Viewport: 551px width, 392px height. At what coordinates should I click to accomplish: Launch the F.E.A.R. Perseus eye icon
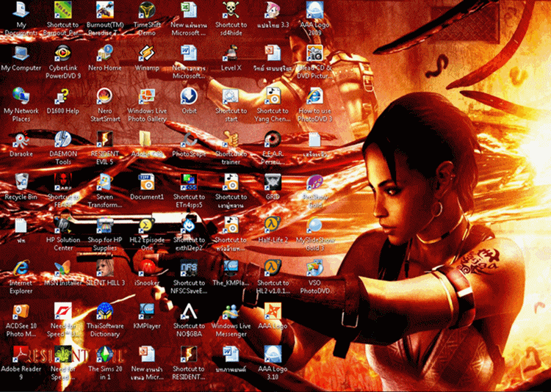pos(273,139)
